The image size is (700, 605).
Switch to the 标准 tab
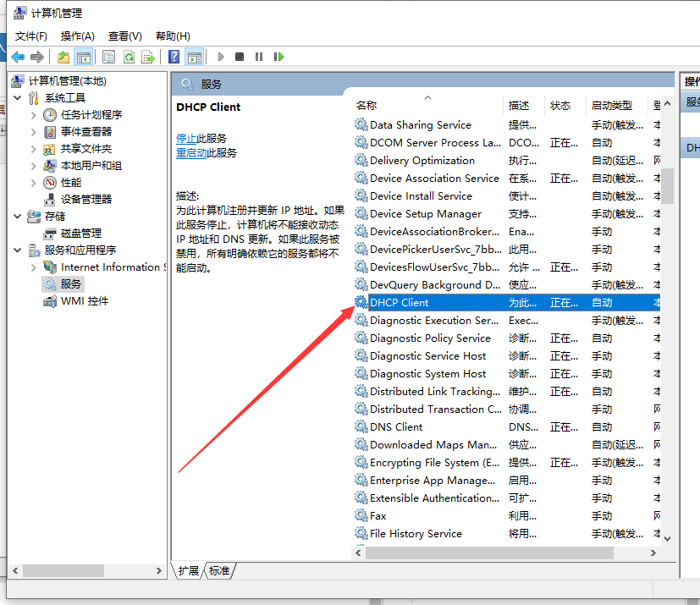219,571
